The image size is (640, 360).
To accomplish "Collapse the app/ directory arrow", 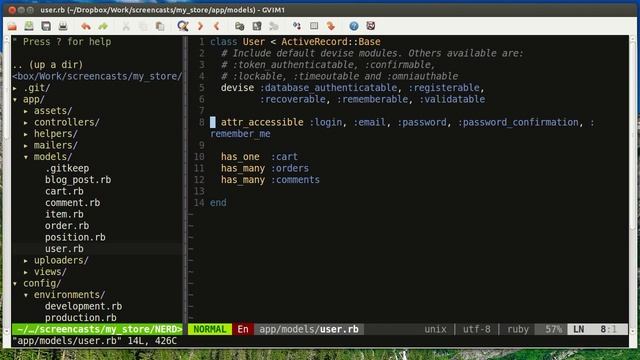I will coord(15,100).
